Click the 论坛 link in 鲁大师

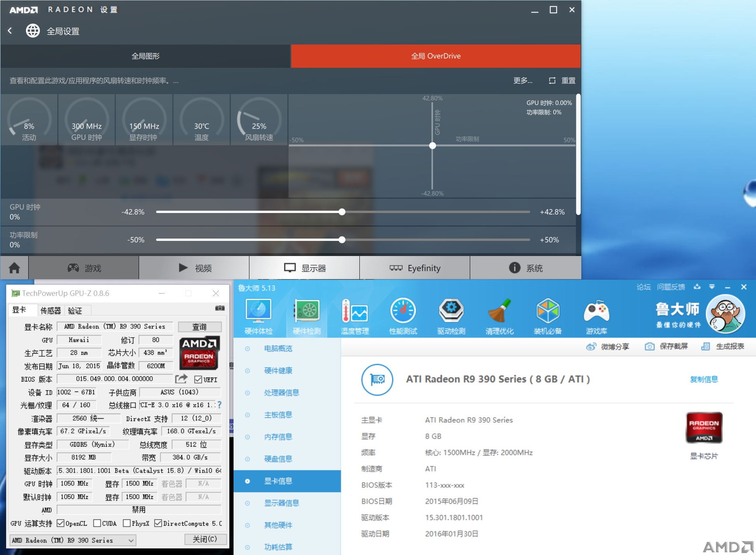[x=644, y=287]
